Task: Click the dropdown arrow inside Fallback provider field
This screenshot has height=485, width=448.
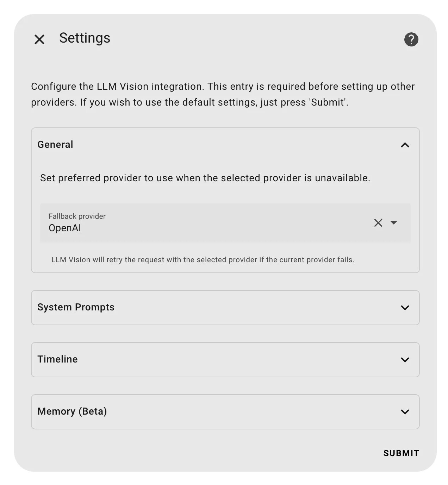Action: (394, 223)
